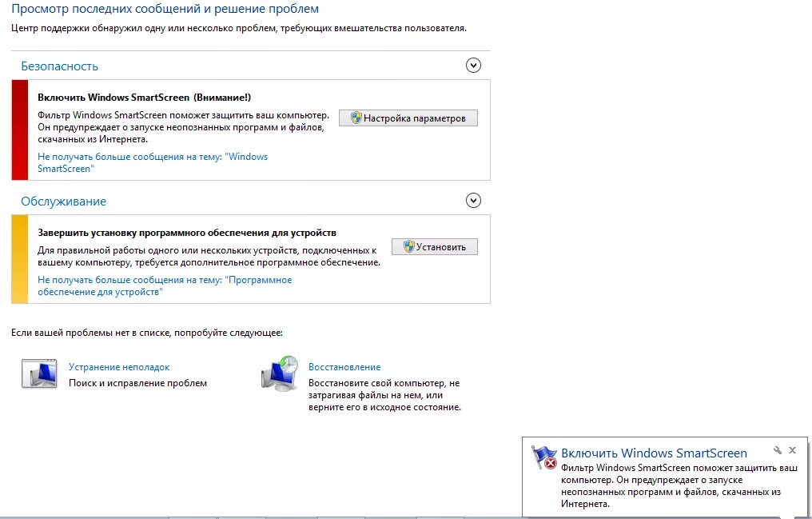Open notification settings wrench icon

778,450
